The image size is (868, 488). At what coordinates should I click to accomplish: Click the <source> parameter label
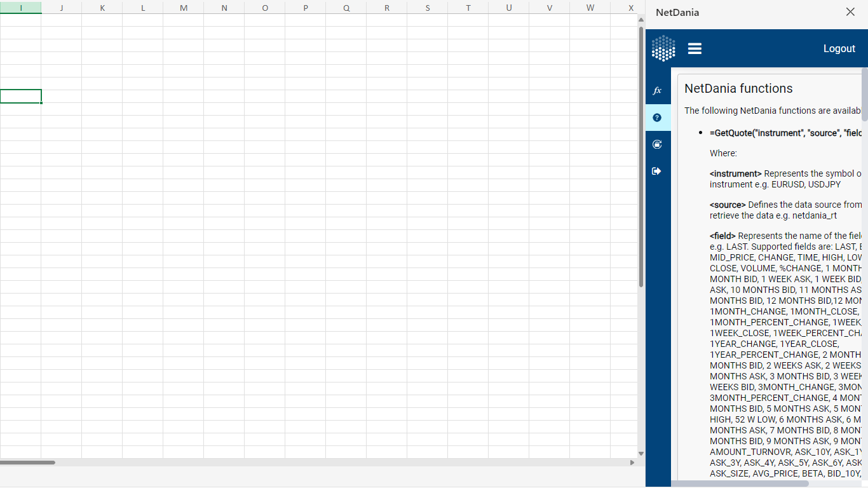[728, 205]
